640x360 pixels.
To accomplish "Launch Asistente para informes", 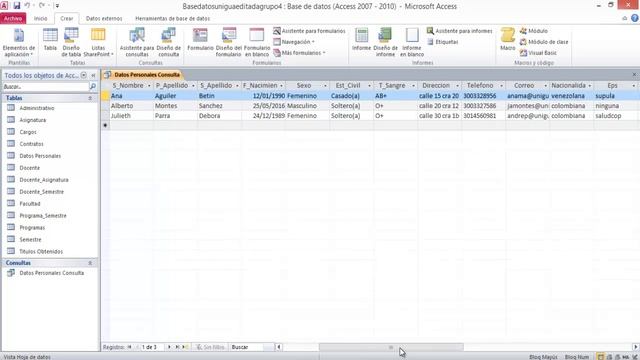I will pyautogui.click(x=460, y=31).
